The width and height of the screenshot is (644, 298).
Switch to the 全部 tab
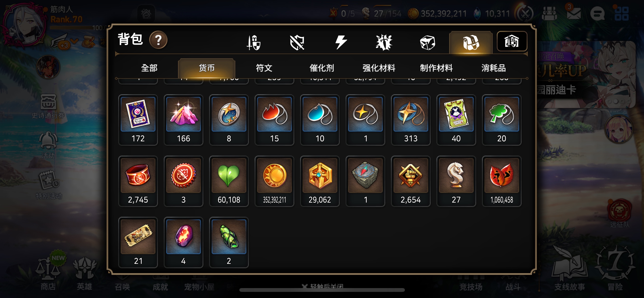(x=149, y=68)
